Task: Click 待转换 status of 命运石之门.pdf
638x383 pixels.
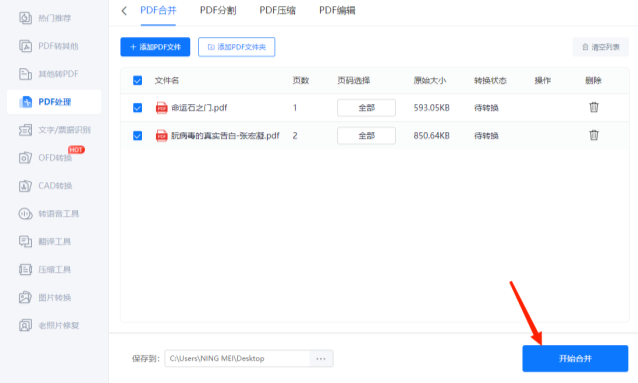Action: 486,108
